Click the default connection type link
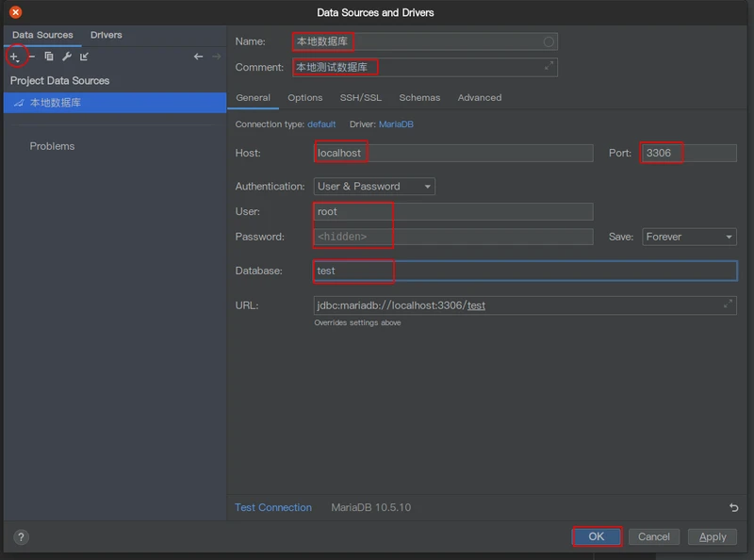 click(x=321, y=124)
